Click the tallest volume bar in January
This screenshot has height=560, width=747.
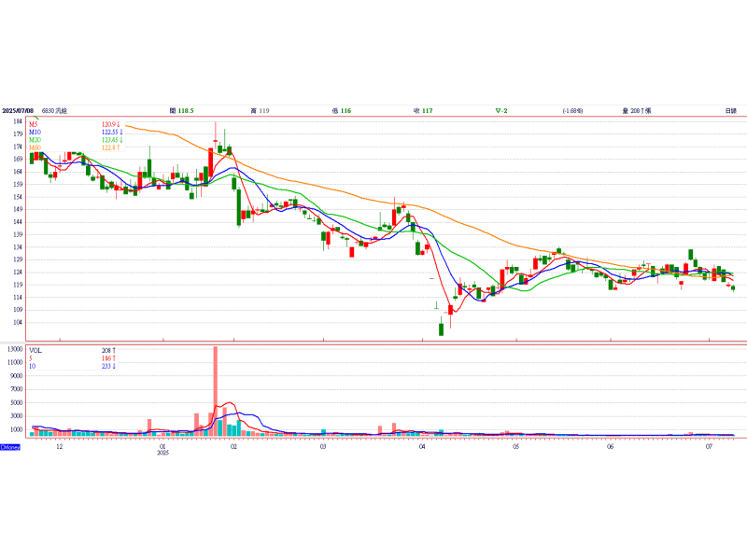pos(216,390)
